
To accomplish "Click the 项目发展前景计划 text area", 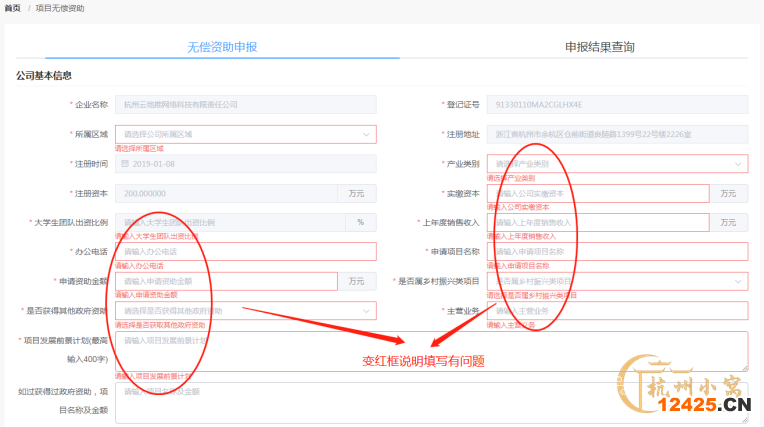I will [x=431, y=351].
